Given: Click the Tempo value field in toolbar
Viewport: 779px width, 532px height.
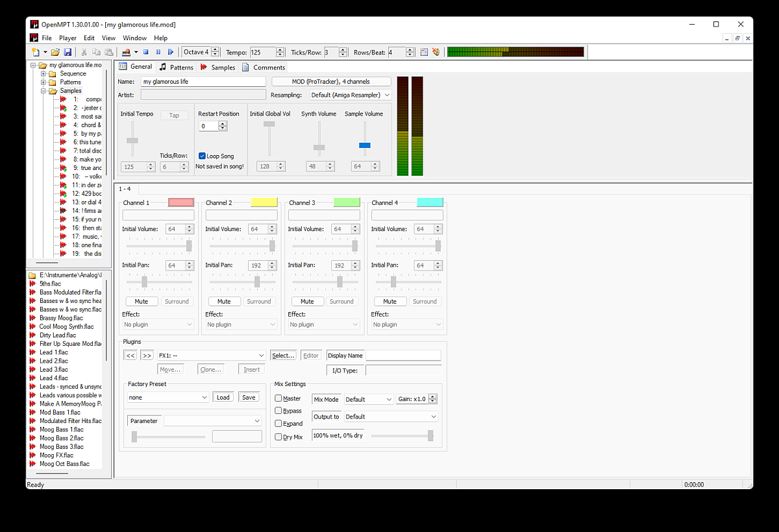Looking at the screenshot, I should 262,52.
